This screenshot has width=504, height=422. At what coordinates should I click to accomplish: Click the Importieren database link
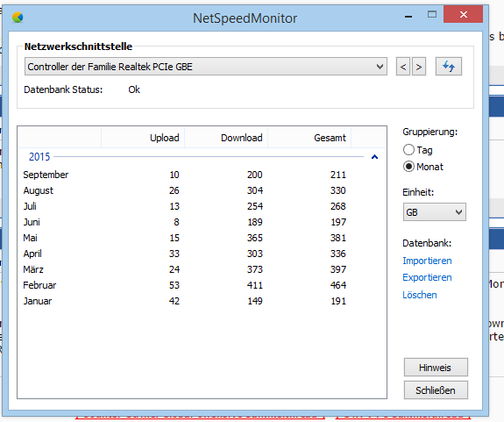point(427,261)
